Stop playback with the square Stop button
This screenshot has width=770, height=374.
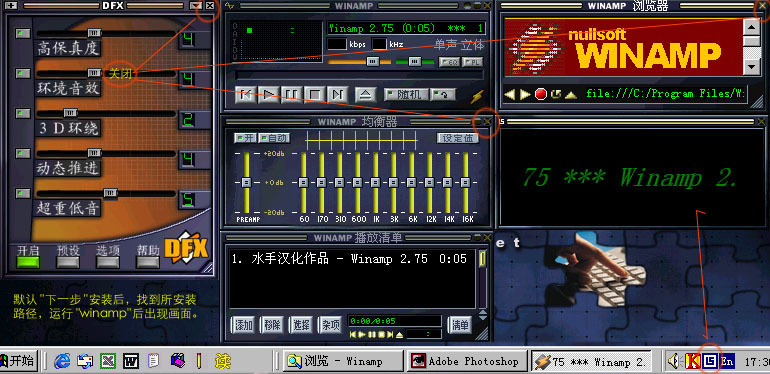(x=314, y=94)
